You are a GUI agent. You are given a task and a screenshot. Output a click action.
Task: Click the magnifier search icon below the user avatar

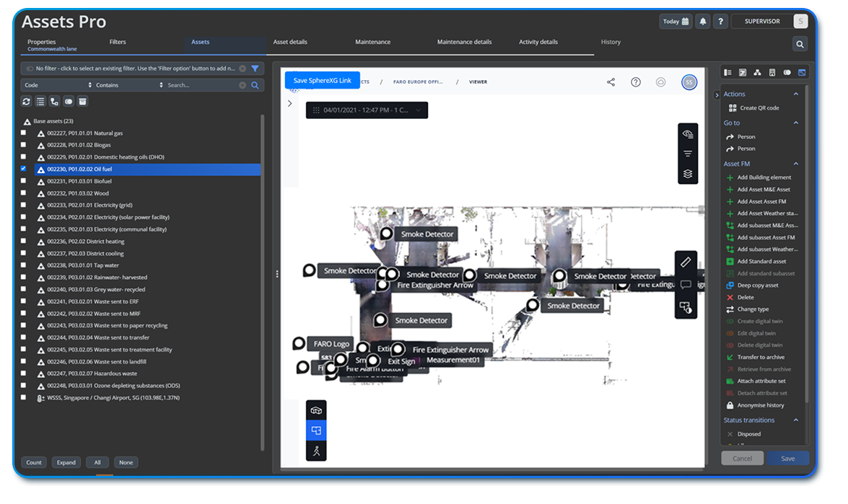[x=800, y=44]
